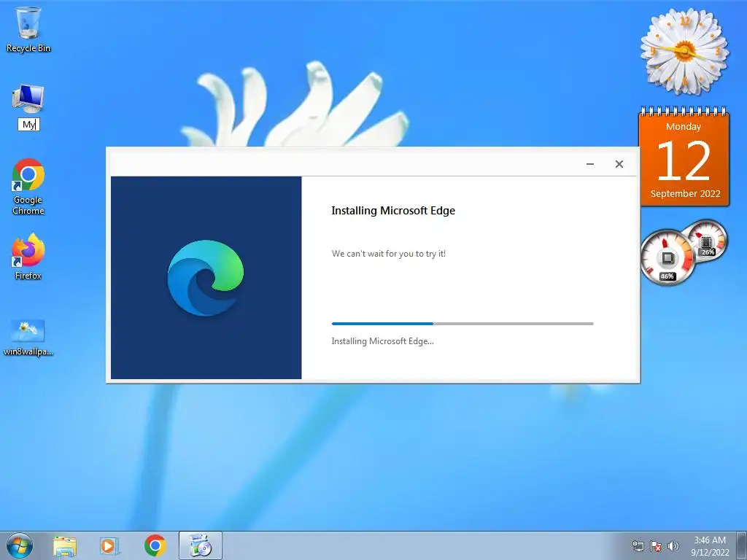Screen dimensions: 747x560
Task: Close the Edge installer window
Action: [x=619, y=164]
